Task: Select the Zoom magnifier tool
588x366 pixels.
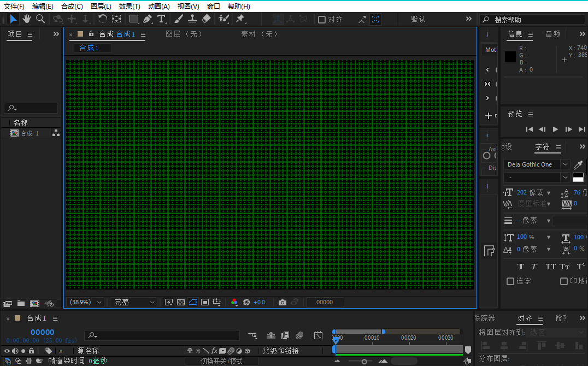Action: 40,19
